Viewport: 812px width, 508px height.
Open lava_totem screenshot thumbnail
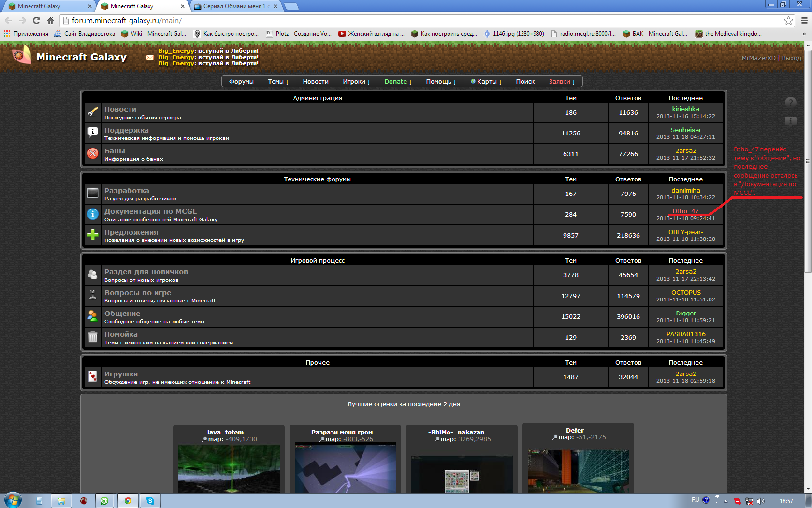[229, 469]
